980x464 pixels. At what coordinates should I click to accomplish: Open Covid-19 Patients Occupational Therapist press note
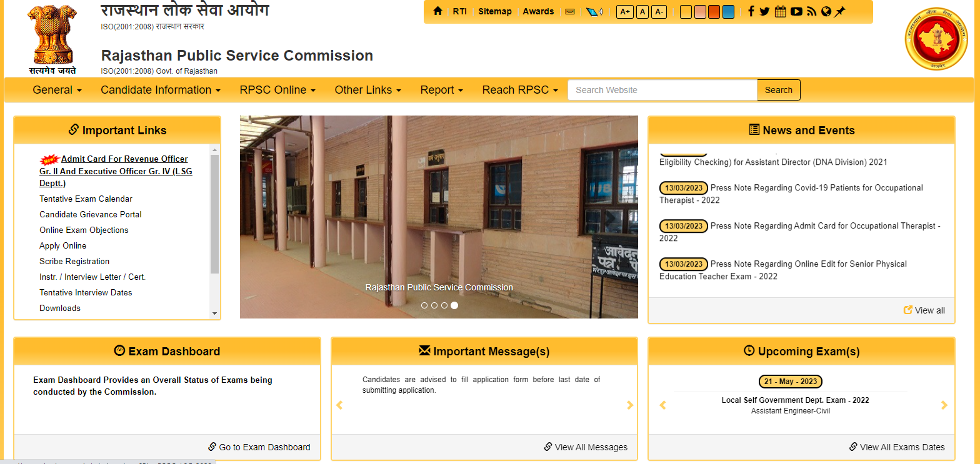point(791,194)
